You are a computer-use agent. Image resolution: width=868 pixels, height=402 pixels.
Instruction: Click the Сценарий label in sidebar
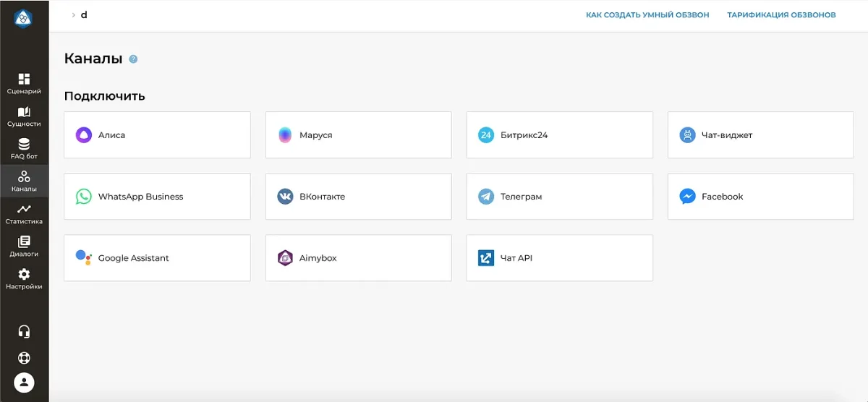click(24, 92)
